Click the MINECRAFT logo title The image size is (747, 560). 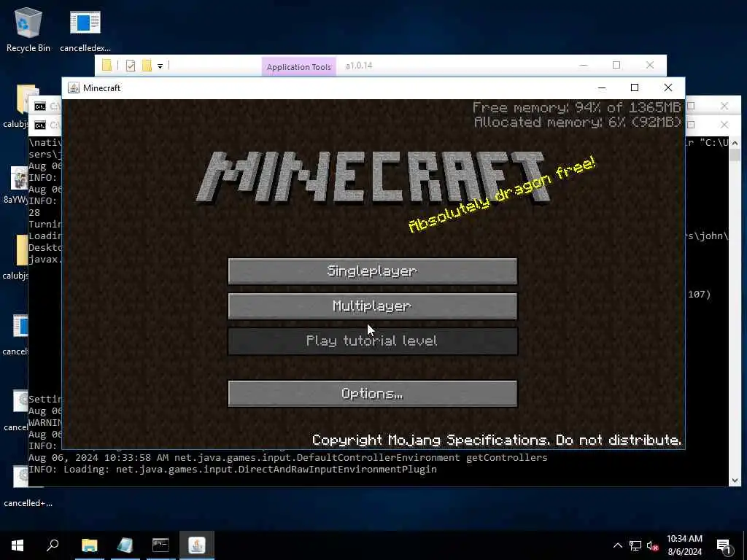click(372, 178)
